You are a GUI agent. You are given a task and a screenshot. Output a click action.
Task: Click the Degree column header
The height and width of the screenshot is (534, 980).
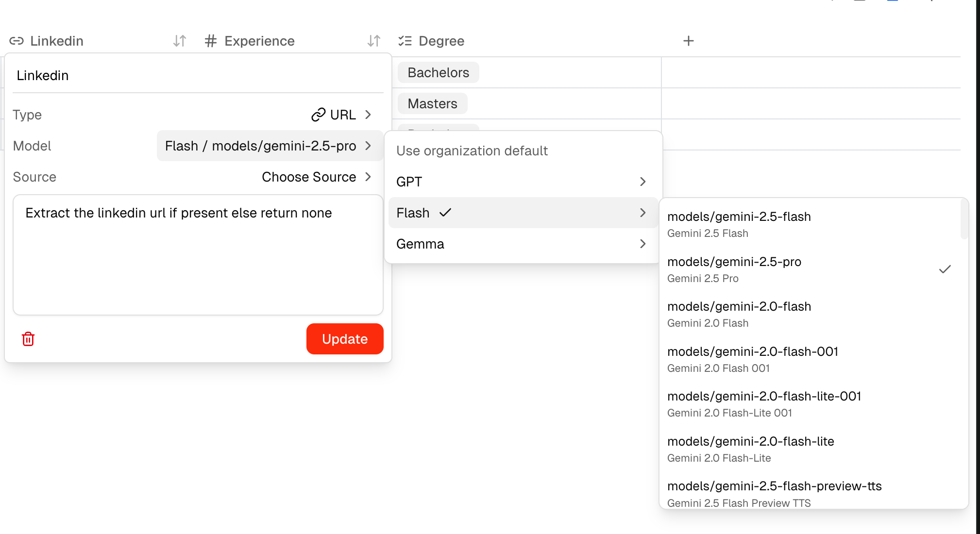coord(441,41)
